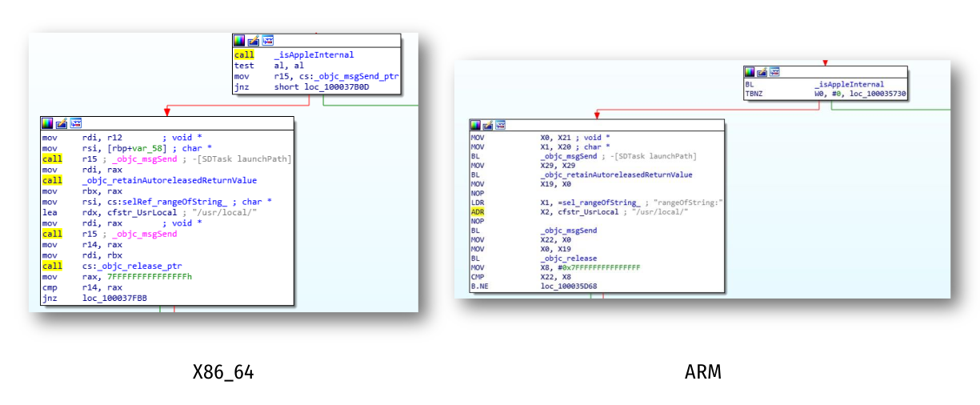Click the color icon on the x86 'mov rdi, r12' node
Screen dimensions: 980x405
tap(47, 123)
